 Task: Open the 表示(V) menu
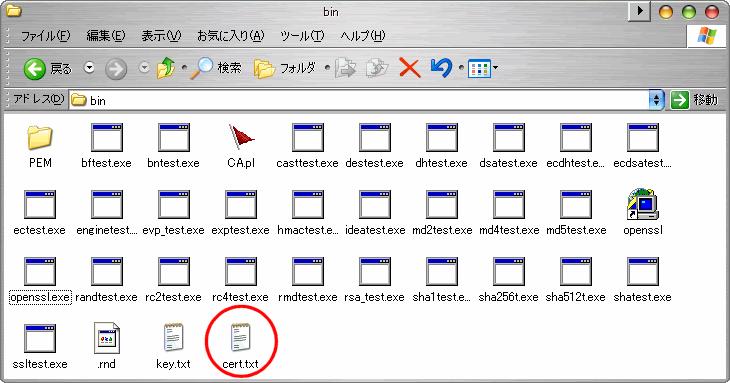click(x=161, y=36)
